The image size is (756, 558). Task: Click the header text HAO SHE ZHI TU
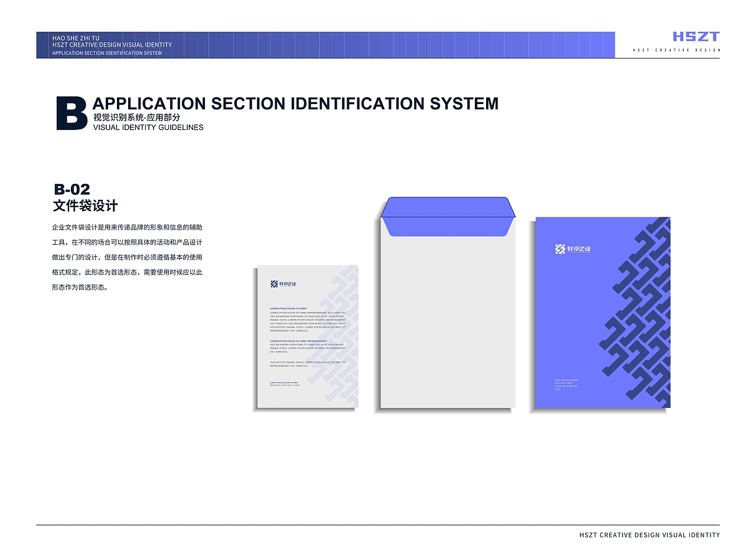pyautogui.click(x=76, y=38)
